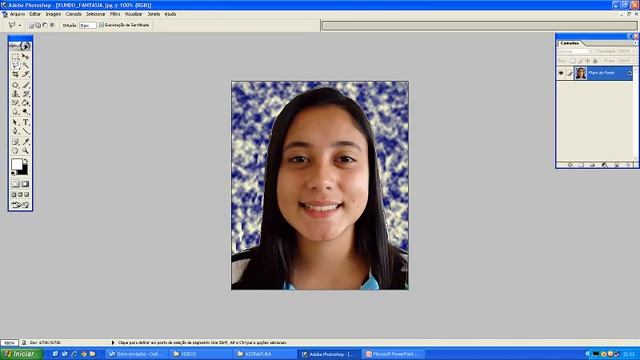Select the Zoom magnifier tool

click(25, 151)
